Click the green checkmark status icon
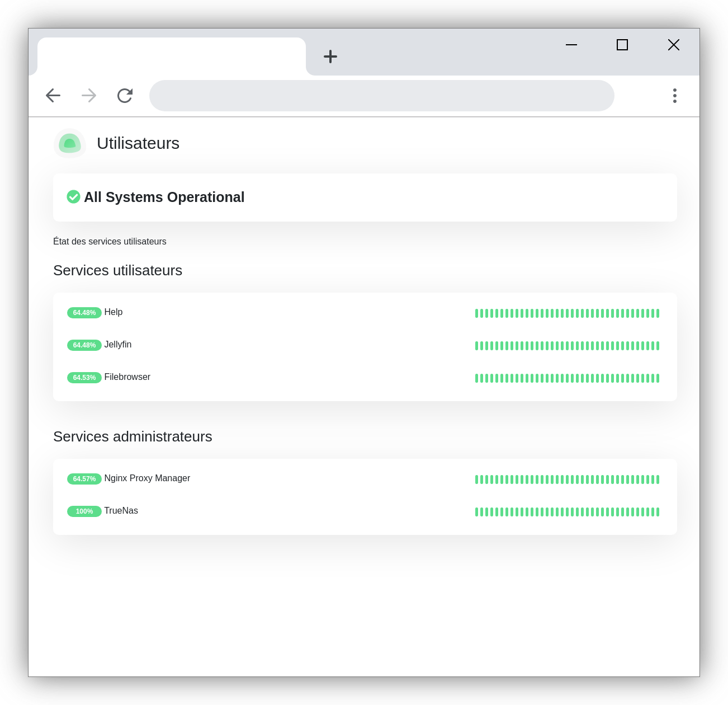The width and height of the screenshot is (728, 705). [73, 197]
